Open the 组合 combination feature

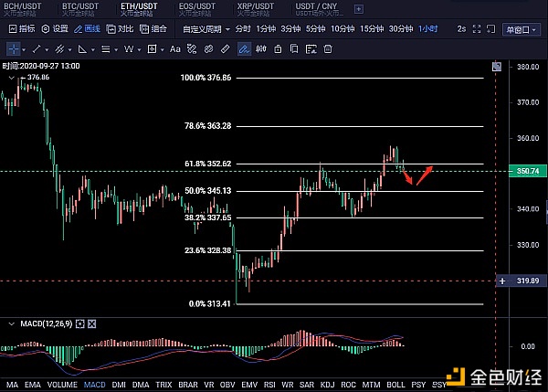(153, 29)
